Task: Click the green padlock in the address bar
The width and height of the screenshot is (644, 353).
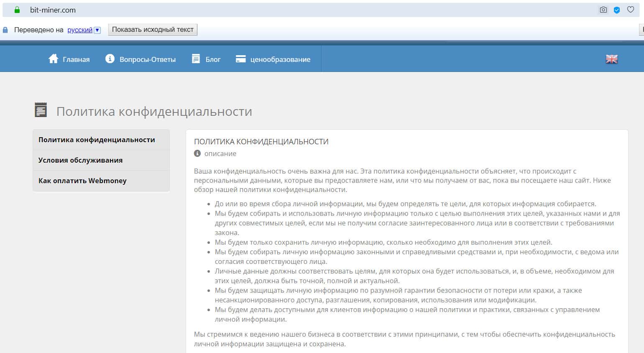Action: [x=17, y=10]
